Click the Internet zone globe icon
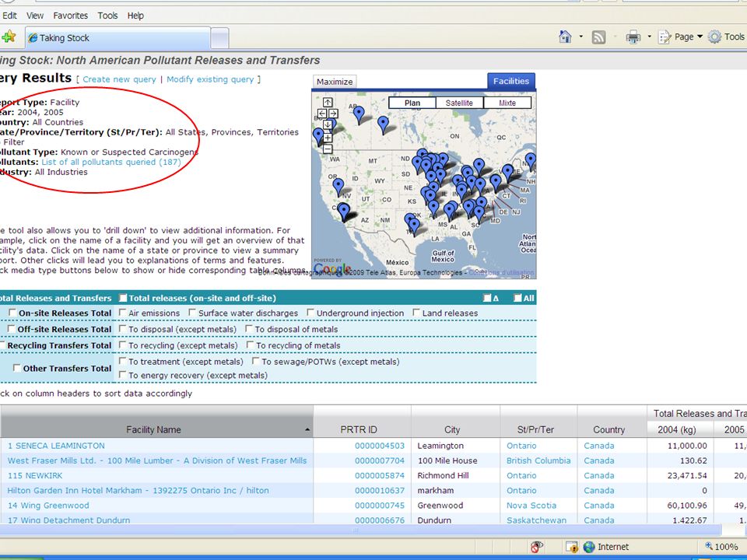This screenshot has height=560, width=747. coord(589,547)
